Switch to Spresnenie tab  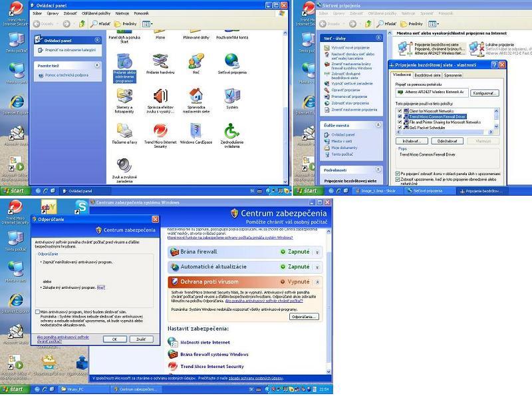[453, 75]
